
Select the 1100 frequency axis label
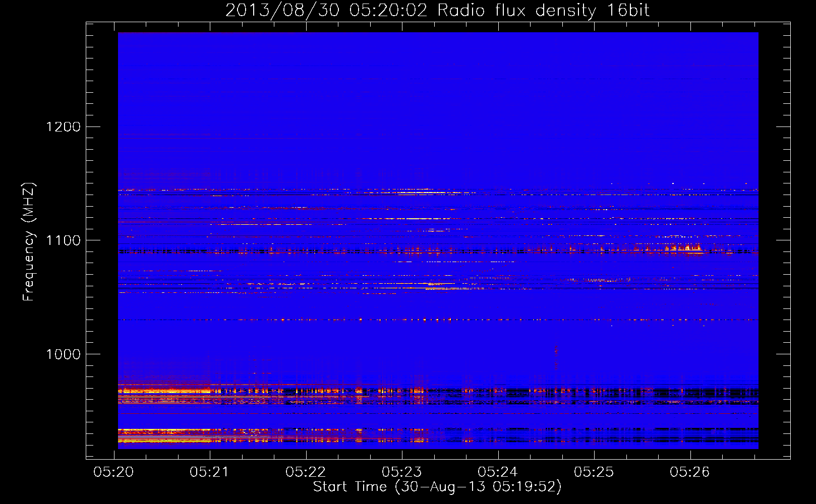63,240
